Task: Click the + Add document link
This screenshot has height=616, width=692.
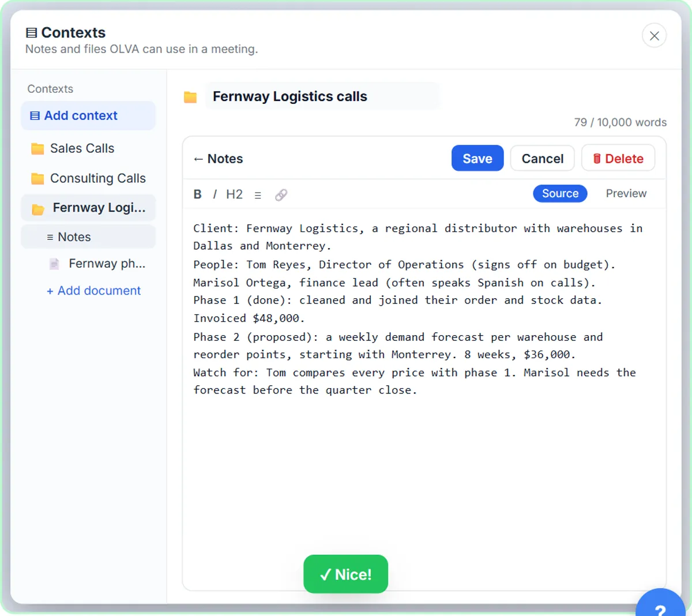Action: [93, 291]
